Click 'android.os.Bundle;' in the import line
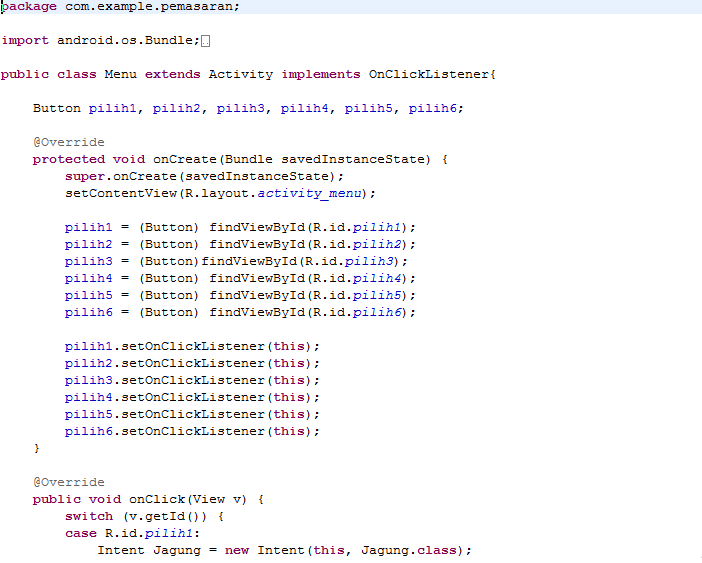 (128, 40)
